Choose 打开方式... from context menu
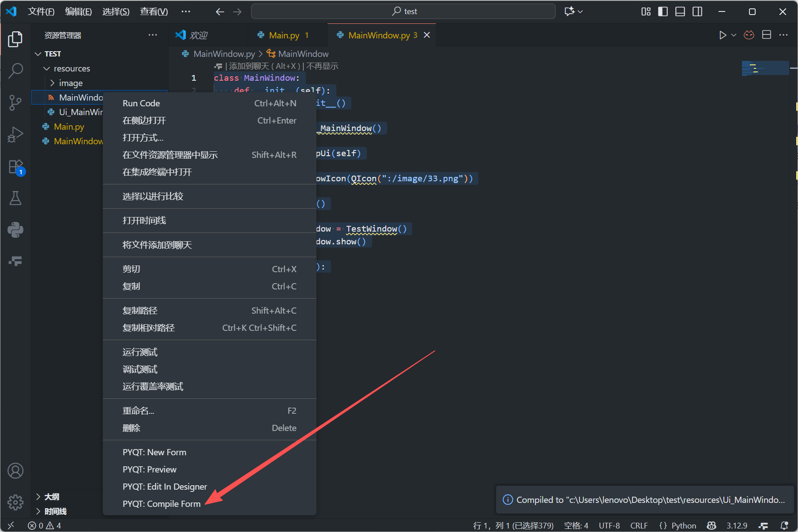This screenshot has height=532, width=798. pyautogui.click(x=210, y=138)
